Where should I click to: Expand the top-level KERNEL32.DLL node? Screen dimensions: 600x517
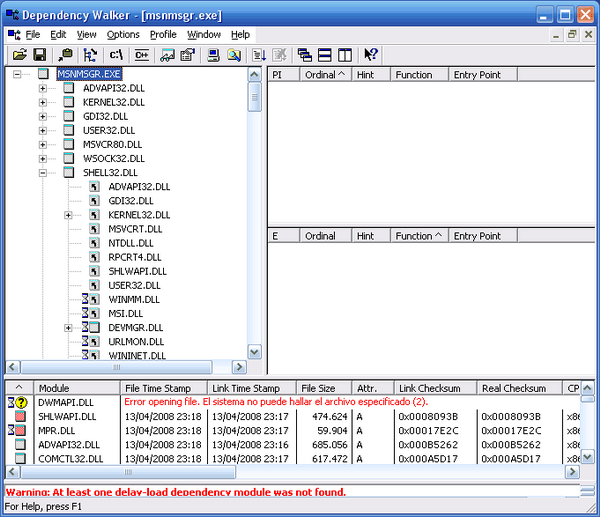point(43,103)
